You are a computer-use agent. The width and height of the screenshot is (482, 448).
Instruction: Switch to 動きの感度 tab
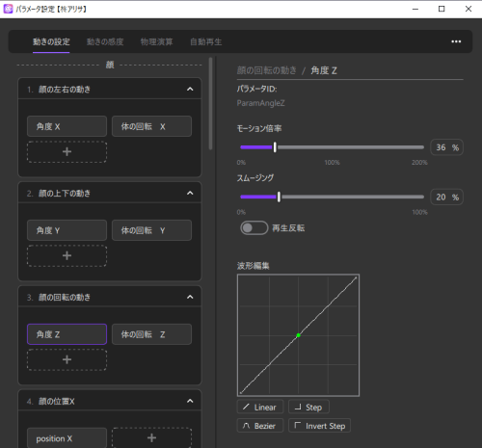105,41
